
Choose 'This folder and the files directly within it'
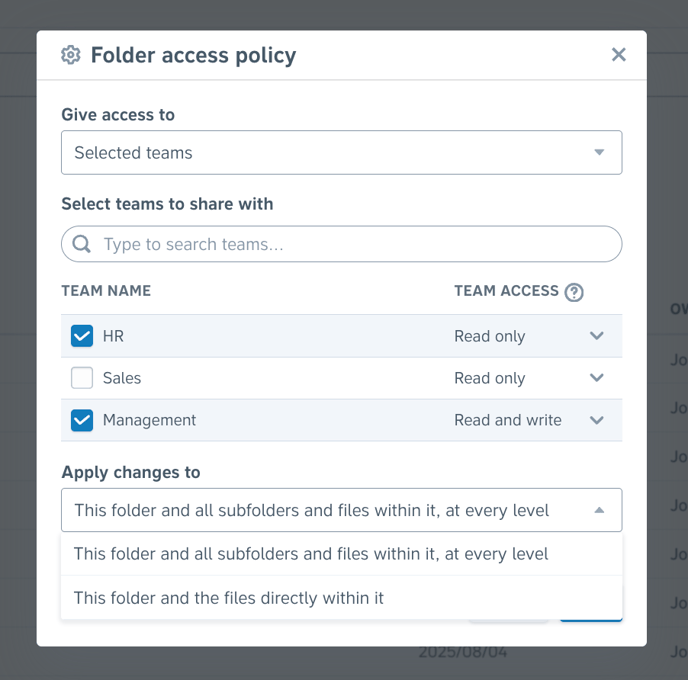coord(341,598)
